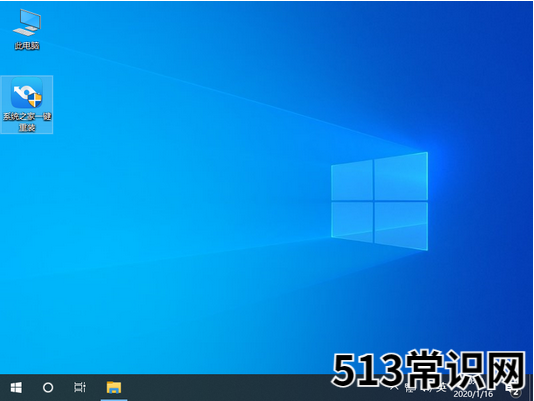Expand the hidden tray icons chevron

(x=394, y=388)
